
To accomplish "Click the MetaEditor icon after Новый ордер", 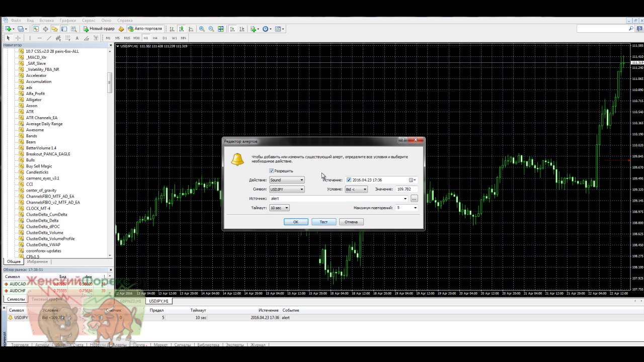I will coord(121,29).
